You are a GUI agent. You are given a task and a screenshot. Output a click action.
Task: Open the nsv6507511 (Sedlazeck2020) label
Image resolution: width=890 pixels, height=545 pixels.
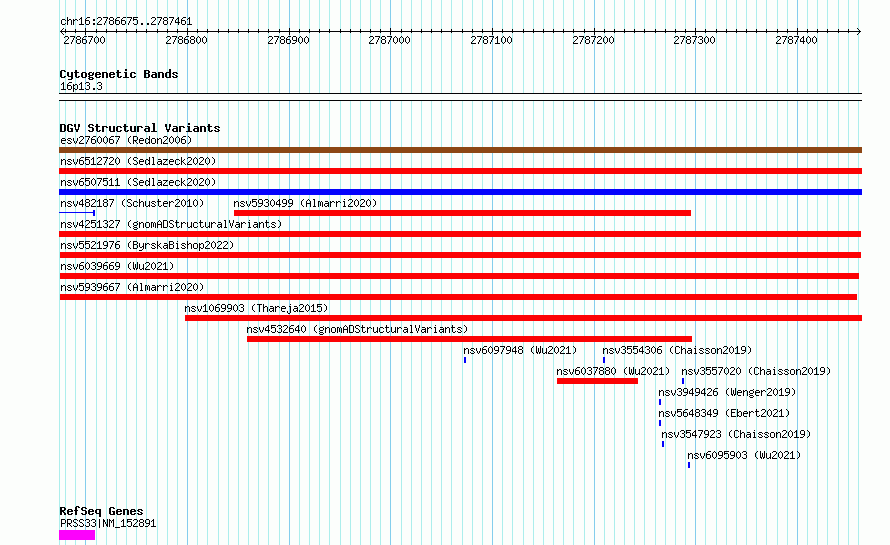pos(138,182)
